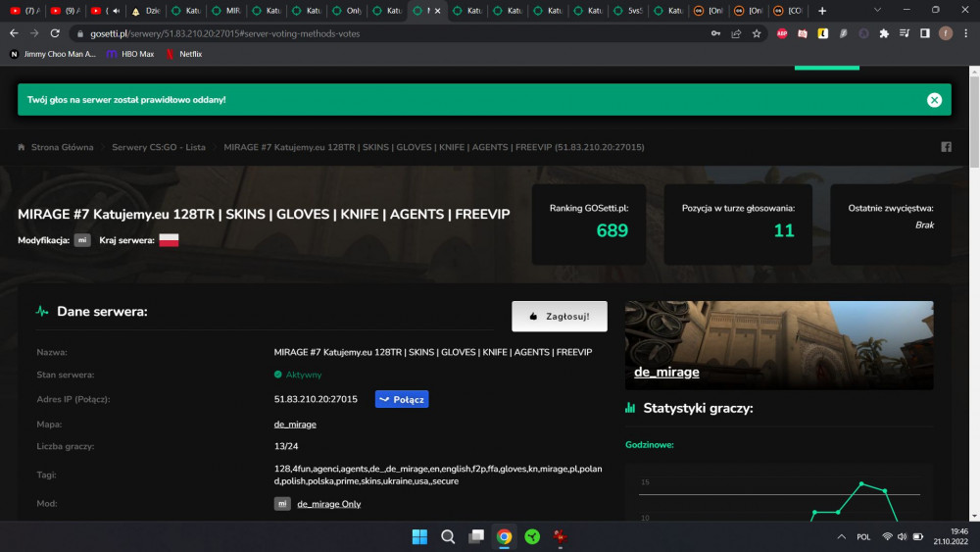Open Windows taskbar search
The height and width of the screenshot is (552, 980).
point(448,537)
